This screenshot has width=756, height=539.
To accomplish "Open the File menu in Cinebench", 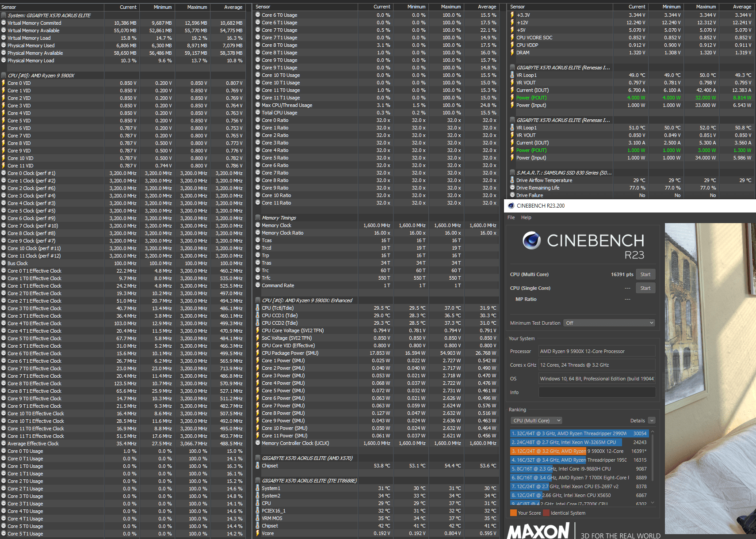I will coord(511,217).
